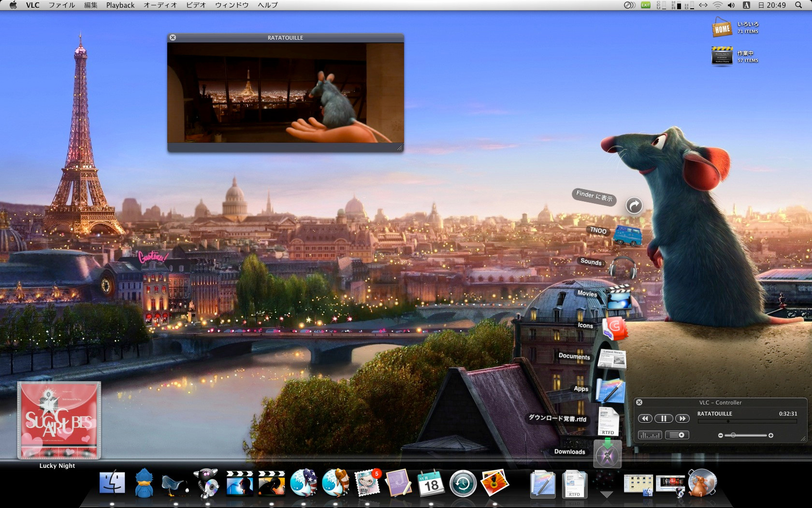The image size is (812, 508).
Task: Open the Apple menu
Action: tap(13, 5)
